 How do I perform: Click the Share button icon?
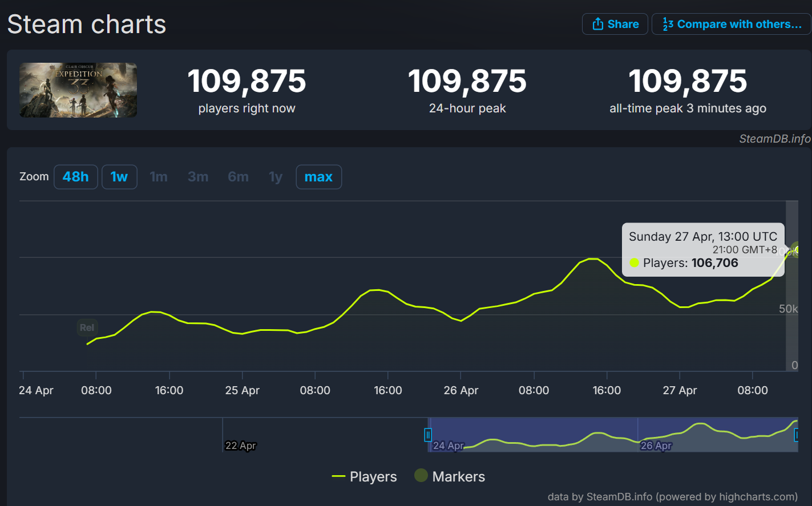597,24
